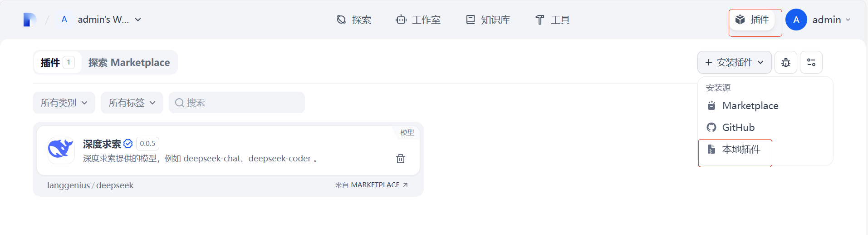Click the workspace avatar letter A

(x=64, y=20)
